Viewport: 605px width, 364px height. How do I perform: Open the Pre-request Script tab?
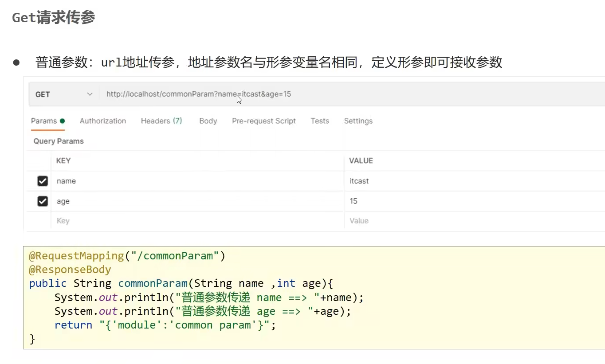(263, 121)
